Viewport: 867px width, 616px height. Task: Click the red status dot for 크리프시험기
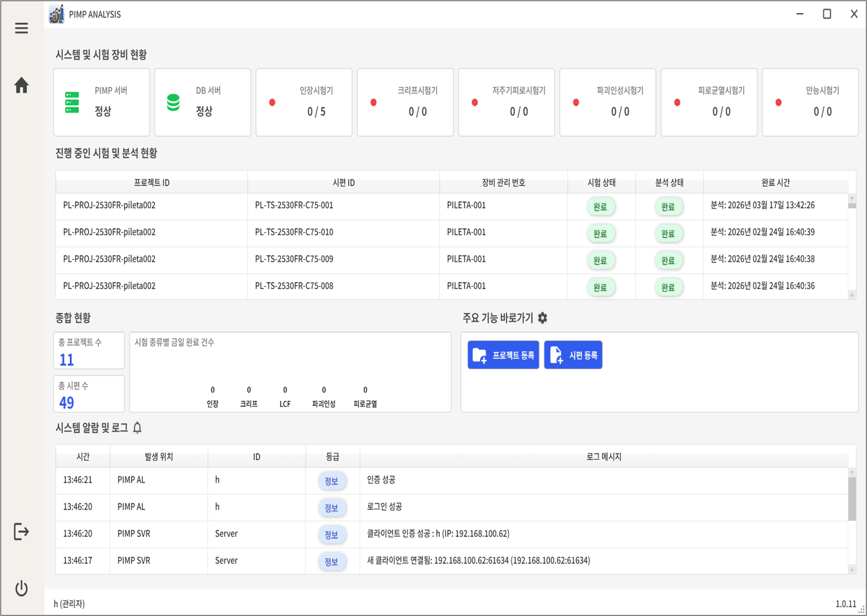pyautogui.click(x=374, y=102)
